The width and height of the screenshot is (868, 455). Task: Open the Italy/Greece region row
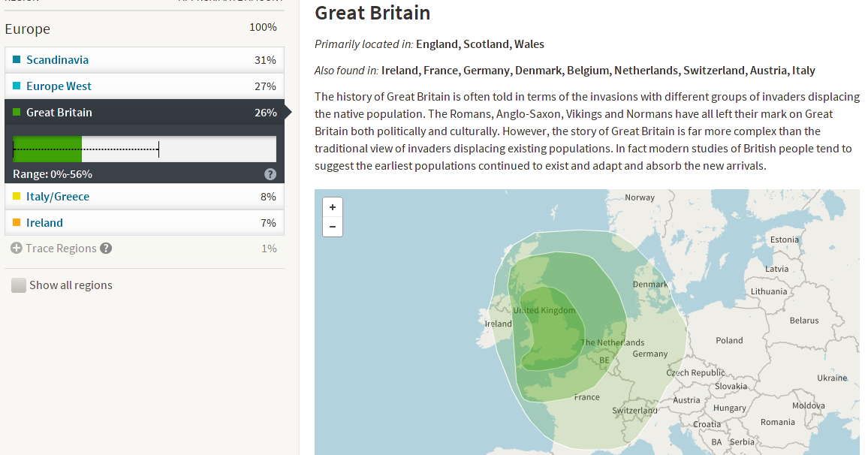click(x=144, y=197)
